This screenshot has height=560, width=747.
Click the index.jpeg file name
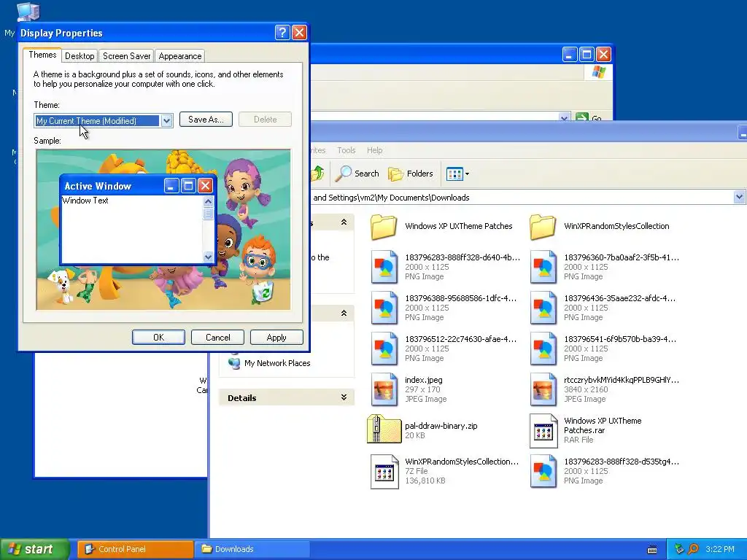pos(424,380)
